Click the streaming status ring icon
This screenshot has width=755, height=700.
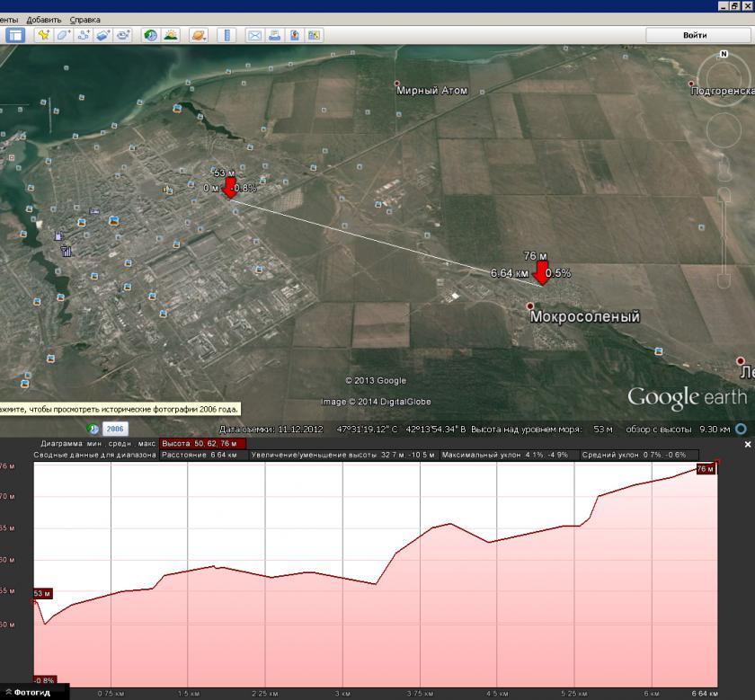tap(742, 429)
